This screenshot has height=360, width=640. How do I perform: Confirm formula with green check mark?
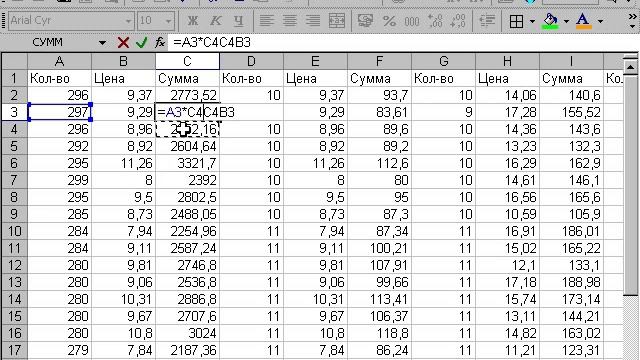coord(142,42)
